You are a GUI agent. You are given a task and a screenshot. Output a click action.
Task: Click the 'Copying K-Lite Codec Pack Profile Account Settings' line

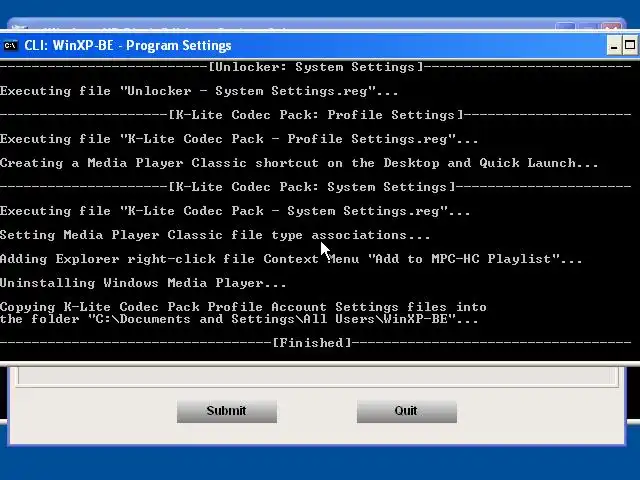(243, 307)
